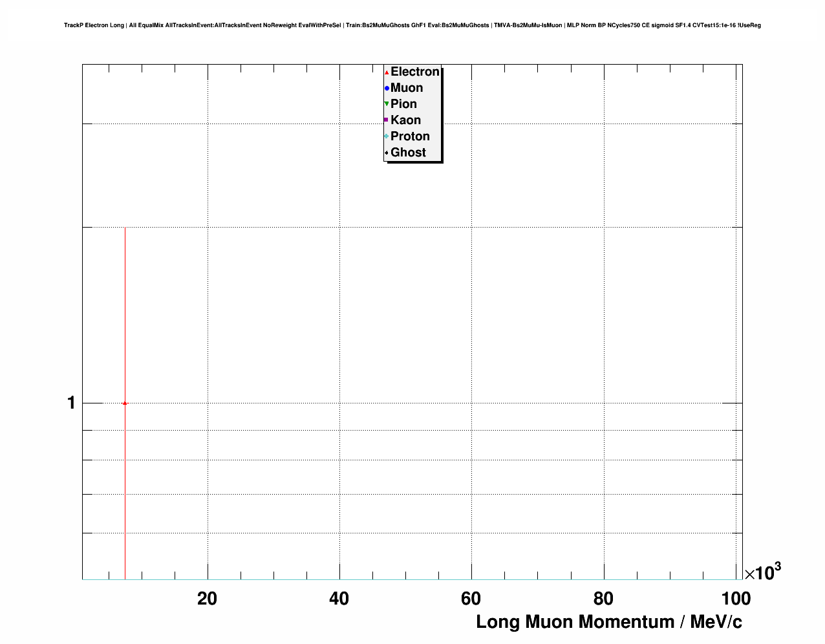Click the x-axis label 40

pyautogui.click(x=339, y=599)
